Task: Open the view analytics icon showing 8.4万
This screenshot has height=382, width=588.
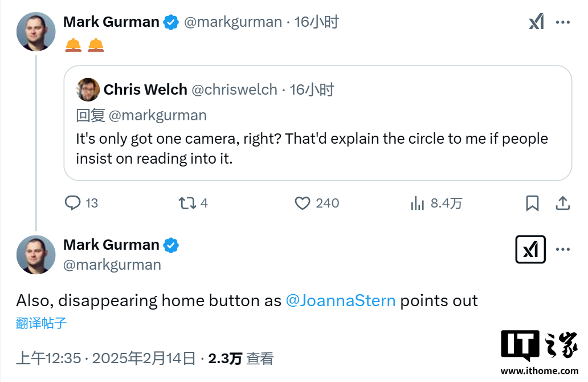Action: (418, 203)
